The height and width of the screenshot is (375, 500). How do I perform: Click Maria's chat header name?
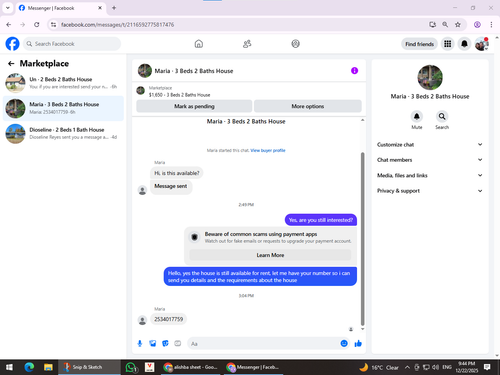pyautogui.click(x=194, y=71)
